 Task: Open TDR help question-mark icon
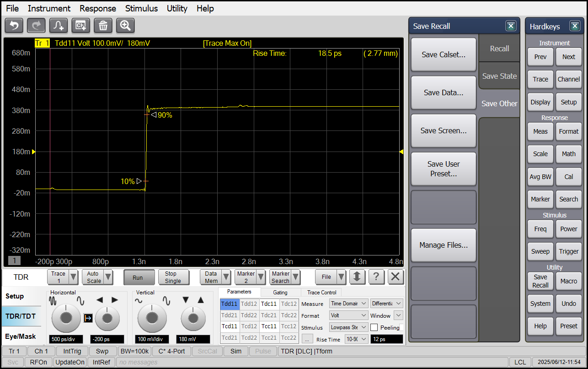tap(376, 277)
